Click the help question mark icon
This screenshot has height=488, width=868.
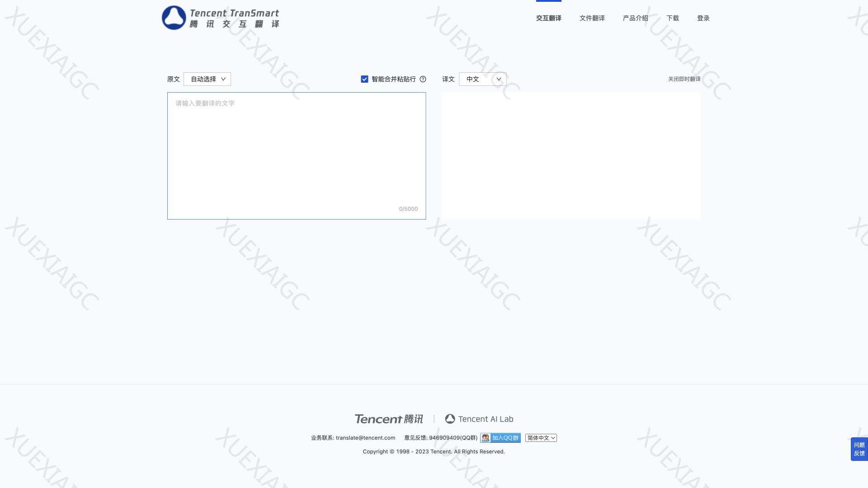pyautogui.click(x=423, y=79)
